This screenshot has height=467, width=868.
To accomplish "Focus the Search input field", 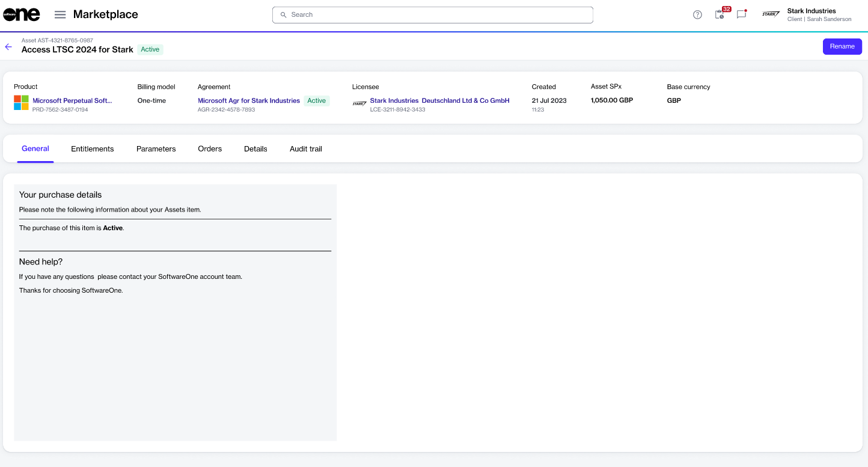I will (433, 15).
